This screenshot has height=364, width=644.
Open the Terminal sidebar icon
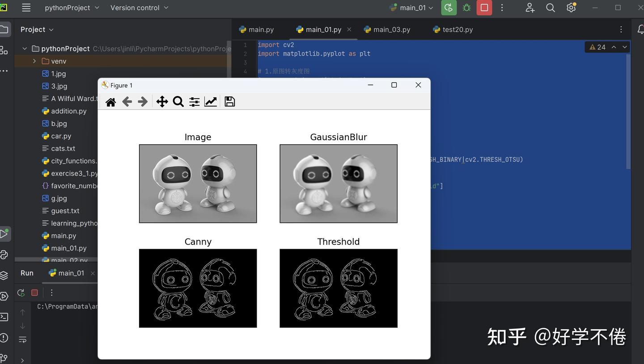click(4, 317)
